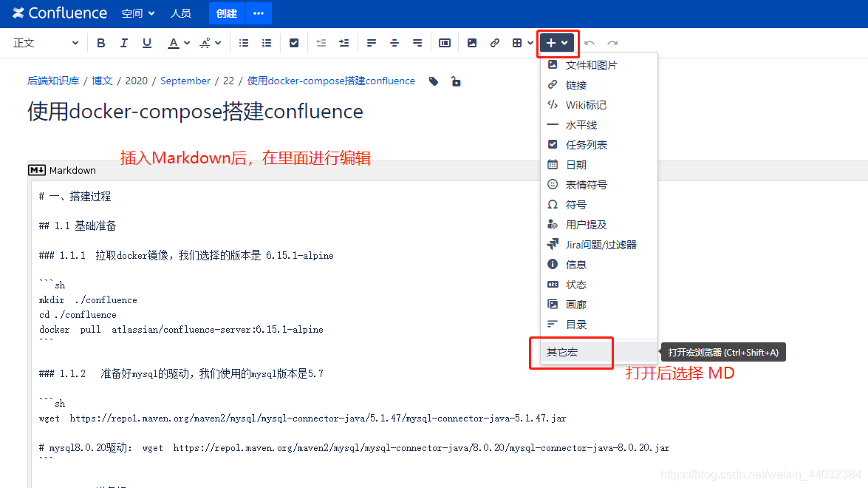This screenshot has width=868, height=488.
Task: Open the 空间 spaces menu
Action: point(138,13)
